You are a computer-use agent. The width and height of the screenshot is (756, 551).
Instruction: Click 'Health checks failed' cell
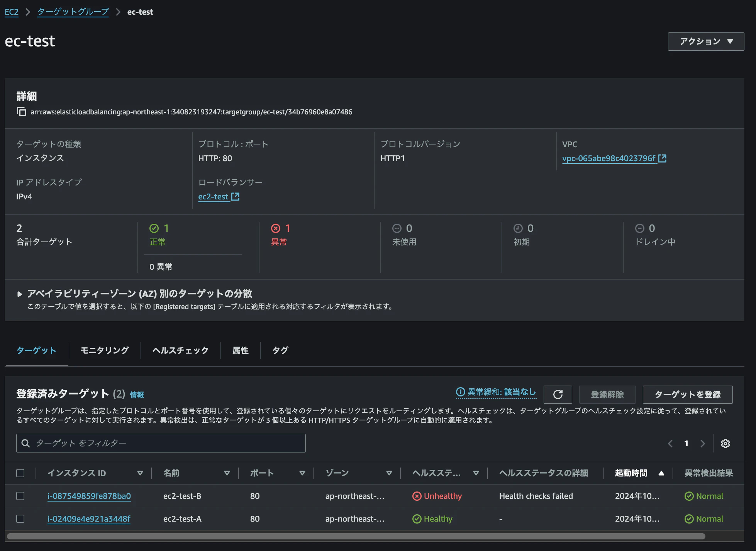point(536,496)
